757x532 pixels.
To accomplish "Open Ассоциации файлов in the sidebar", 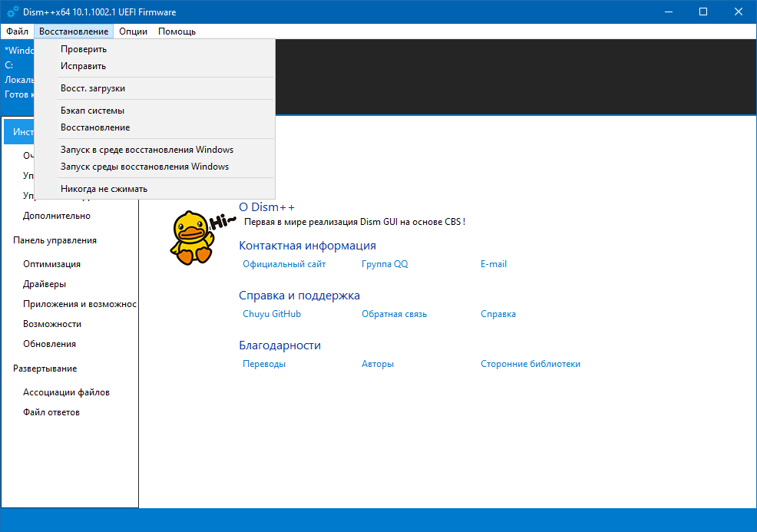I will coord(66,392).
